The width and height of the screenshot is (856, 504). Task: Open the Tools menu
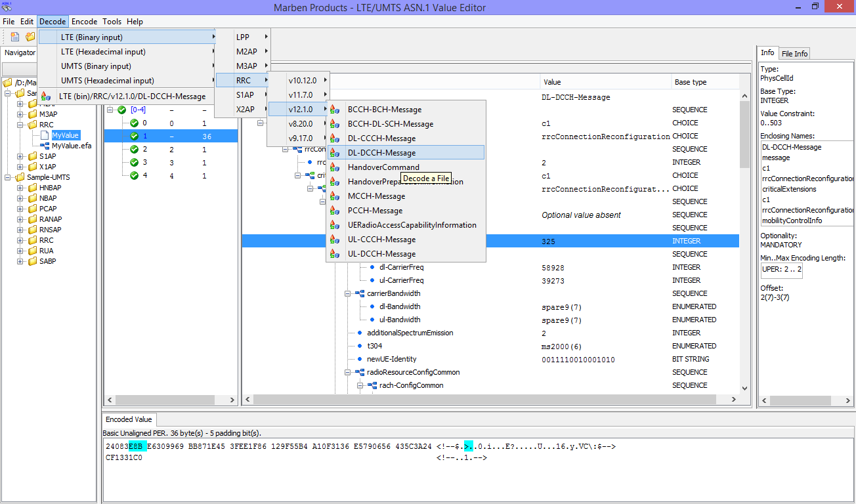(x=112, y=22)
